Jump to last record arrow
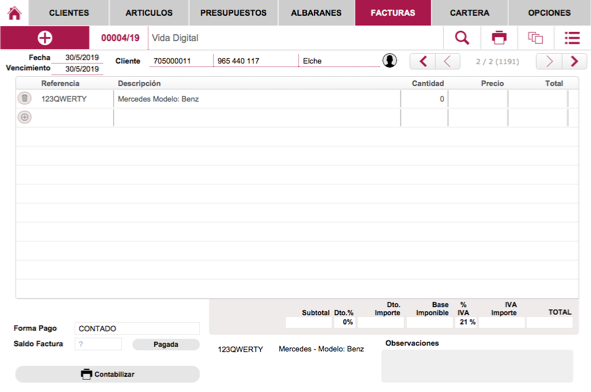This screenshot has height=392, width=591. point(574,61)
